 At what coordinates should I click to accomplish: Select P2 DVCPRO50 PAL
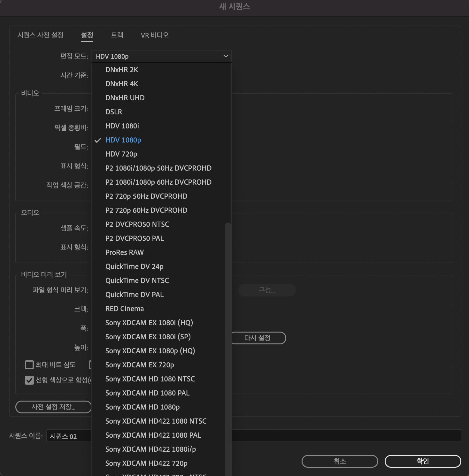(158, 238)
